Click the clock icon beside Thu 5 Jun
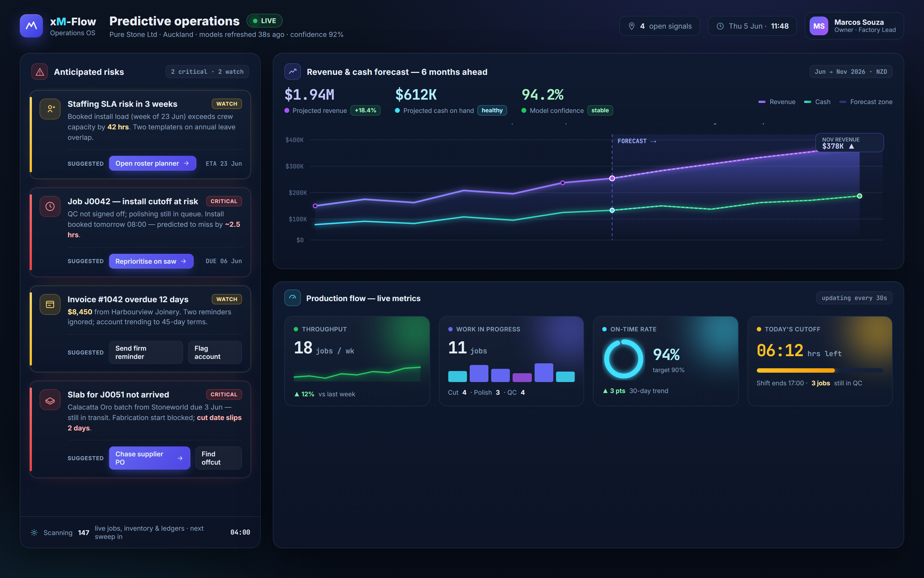The height and width of the screenshot is (578, 924). coord(720,26)
